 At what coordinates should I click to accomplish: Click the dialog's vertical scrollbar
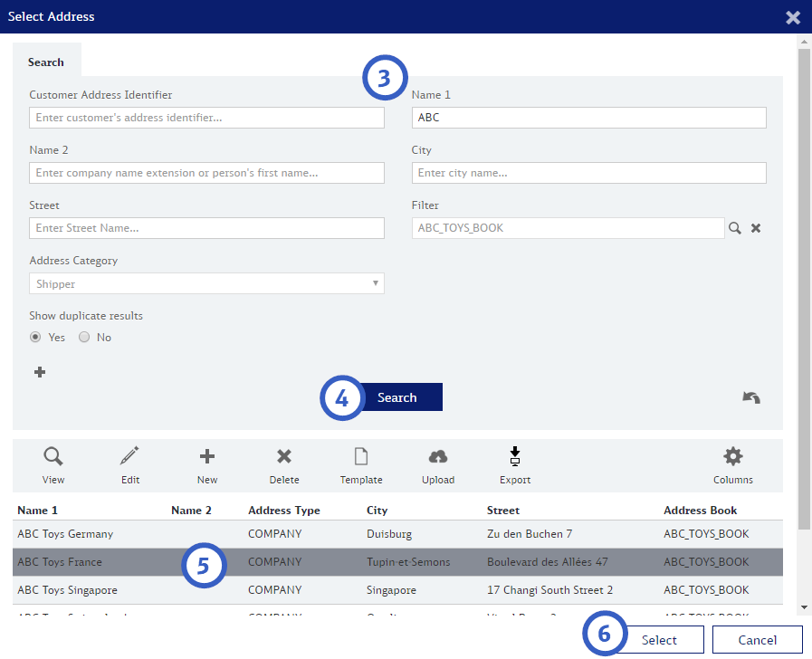click(x=804, y=289)
